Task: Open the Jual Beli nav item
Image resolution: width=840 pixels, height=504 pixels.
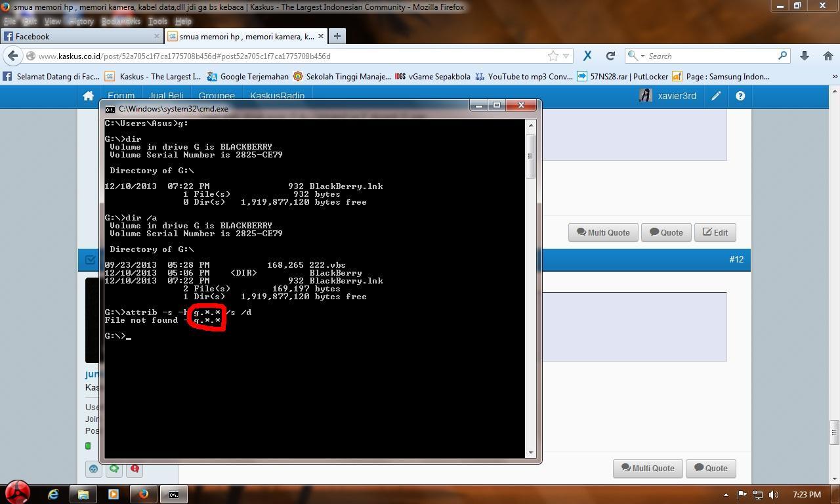Action: click(x=166, y=96)
